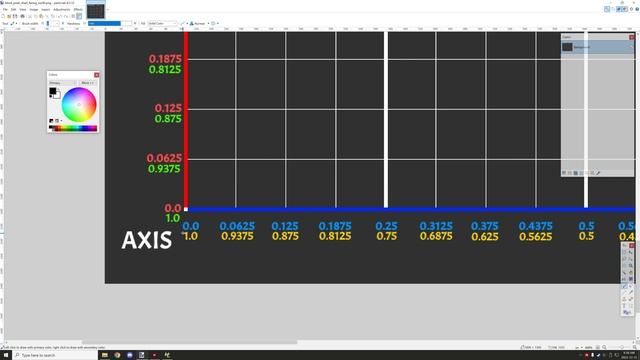Select the Move Selection tool
Screen dimensions: 640x360
631,259
